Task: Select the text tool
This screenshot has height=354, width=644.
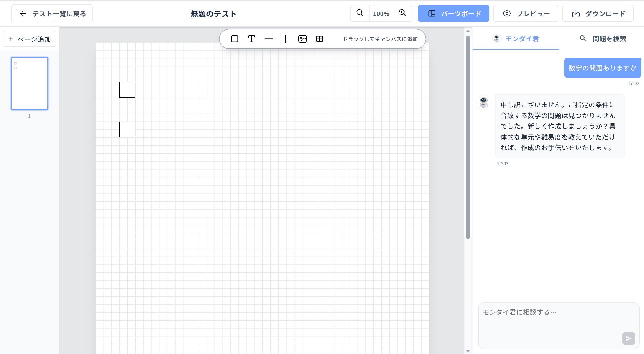Action: (251, 39)
